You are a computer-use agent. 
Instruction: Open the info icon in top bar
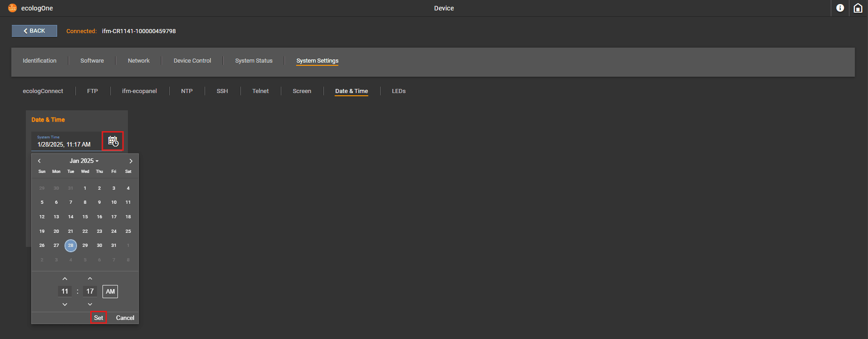coord(840,8)
